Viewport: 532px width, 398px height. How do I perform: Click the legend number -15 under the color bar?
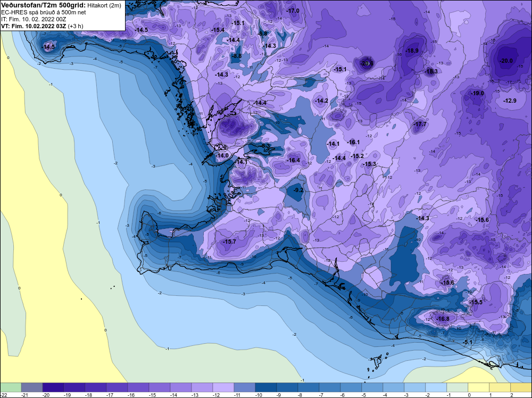[152, 395]
